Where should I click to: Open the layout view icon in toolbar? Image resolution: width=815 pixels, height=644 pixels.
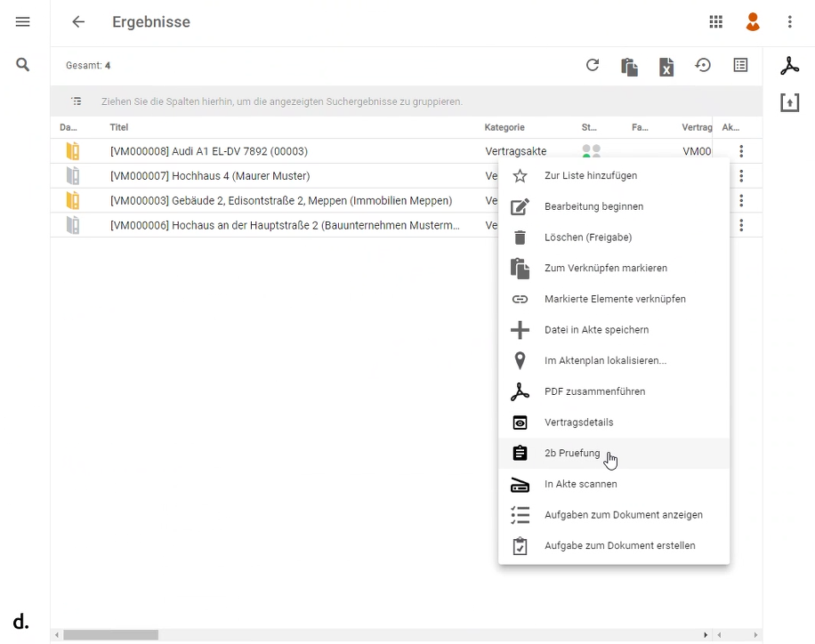coord(740,65)
